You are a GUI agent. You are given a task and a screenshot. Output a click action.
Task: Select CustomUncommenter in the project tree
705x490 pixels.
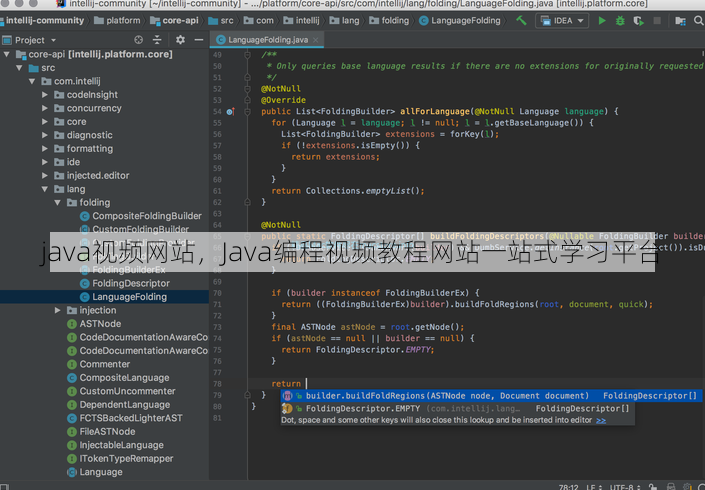pyautogui.click(x=121, y=392)
